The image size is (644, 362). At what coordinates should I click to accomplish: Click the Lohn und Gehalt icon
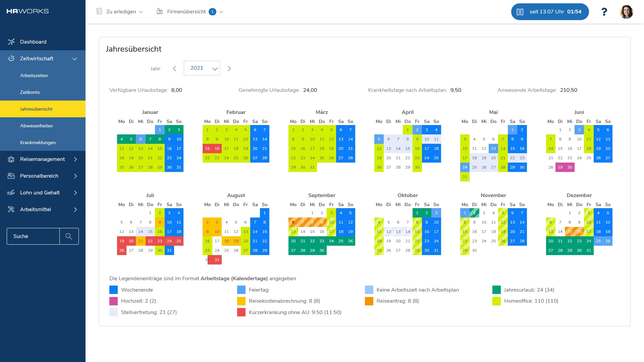(x=11, y=193)
